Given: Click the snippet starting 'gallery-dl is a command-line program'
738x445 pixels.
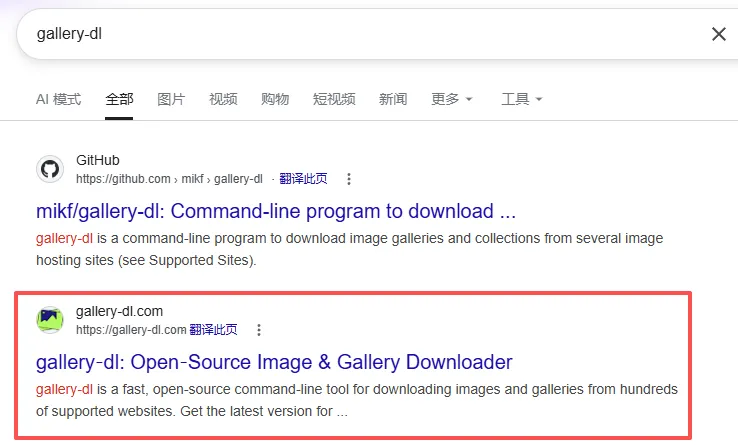Looking at the screenshot, I should 350,249.
